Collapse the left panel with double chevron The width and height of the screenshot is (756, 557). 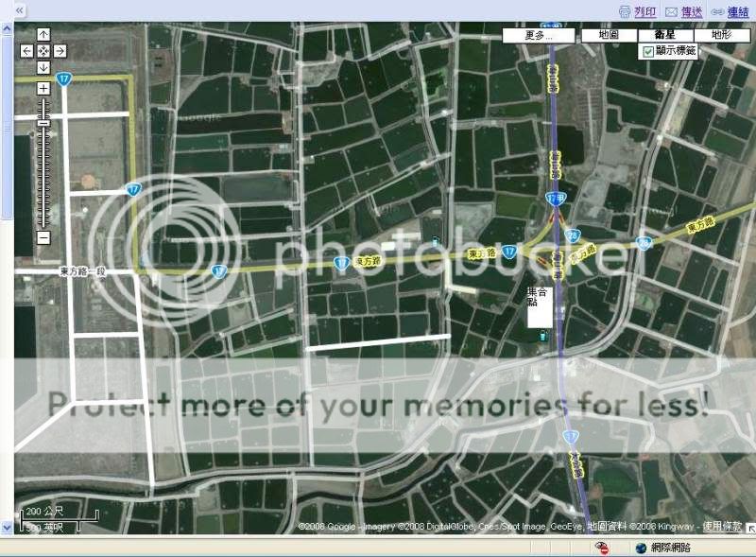click(20, 10)
